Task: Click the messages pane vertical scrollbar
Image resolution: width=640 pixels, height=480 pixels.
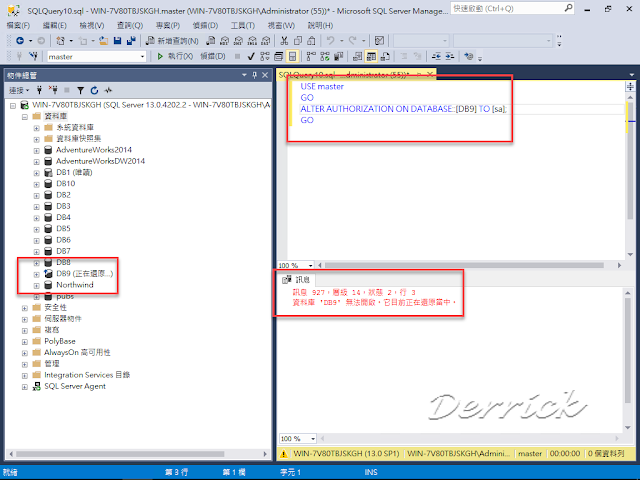Action: pyautogui.click(x=628, y=349)
